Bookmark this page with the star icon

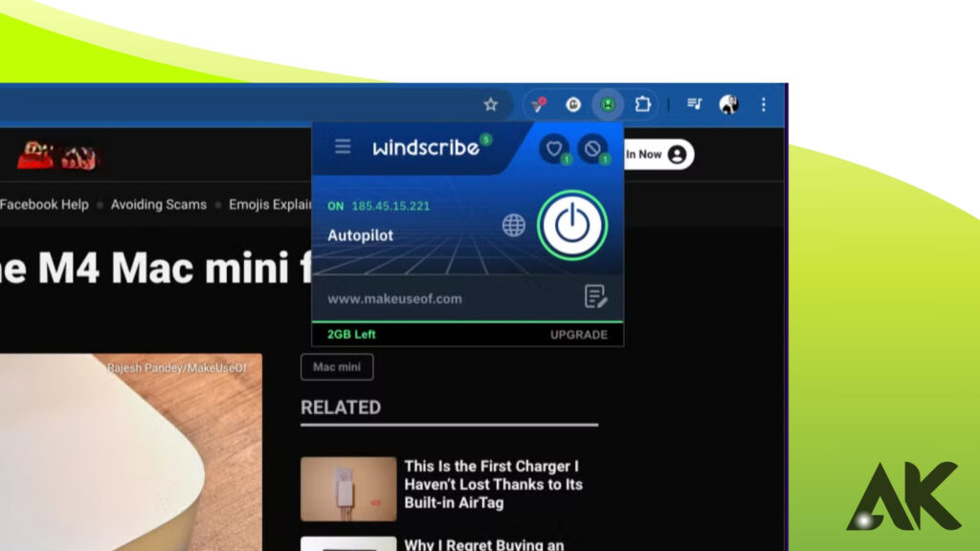[x=491, y=104]
